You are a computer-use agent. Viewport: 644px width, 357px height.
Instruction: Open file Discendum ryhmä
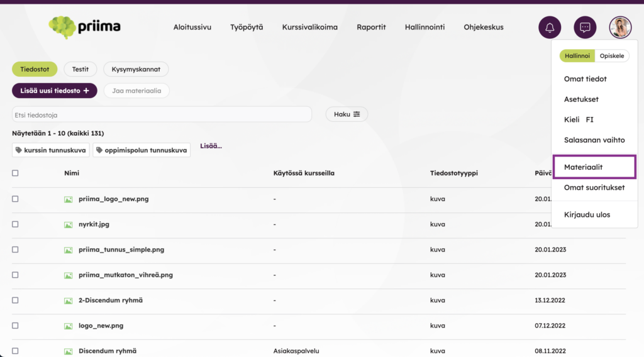(x=108, y=351)
